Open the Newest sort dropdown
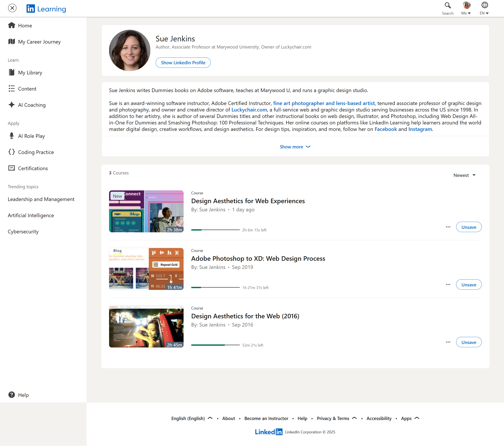This screenshot has height=446, width=504. point(464,175)
